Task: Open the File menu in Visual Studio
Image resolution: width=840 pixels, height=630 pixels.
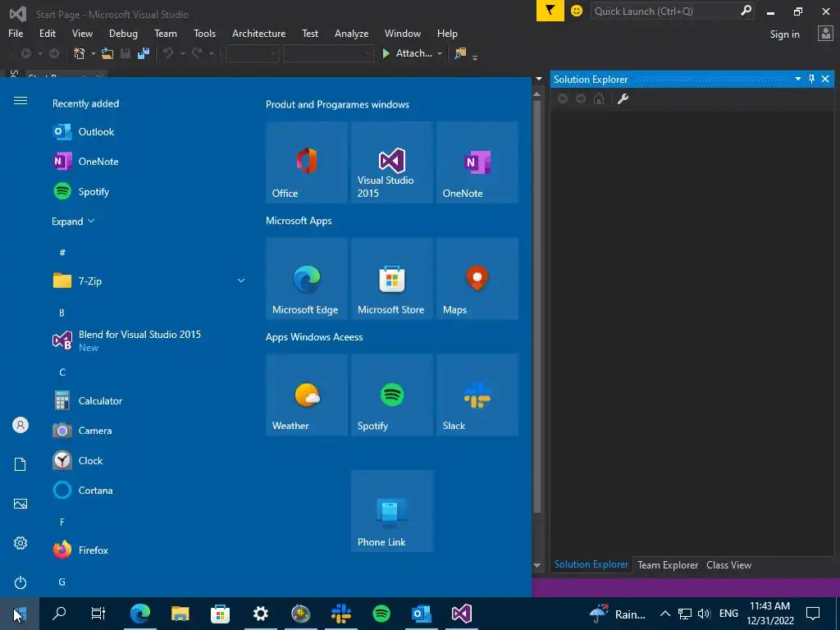Action: pos(16,33)
